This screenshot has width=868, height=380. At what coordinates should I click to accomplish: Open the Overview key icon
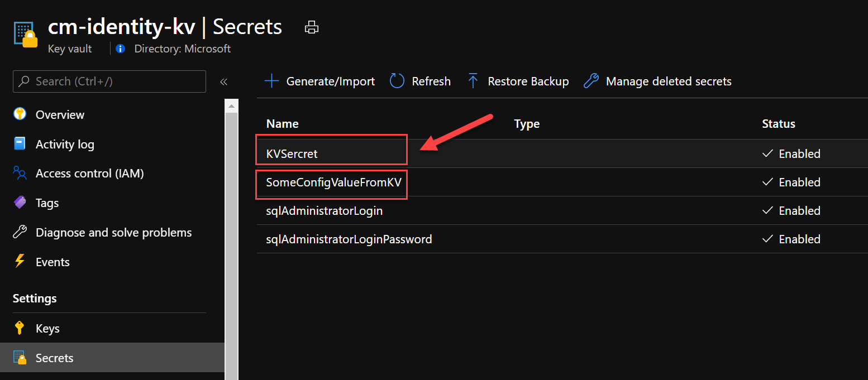20,114
